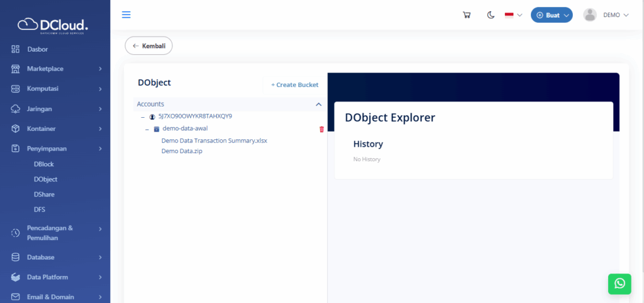
Task: Delete the demo-data-awal bucket with the trash icon
Action: [322, 129]
